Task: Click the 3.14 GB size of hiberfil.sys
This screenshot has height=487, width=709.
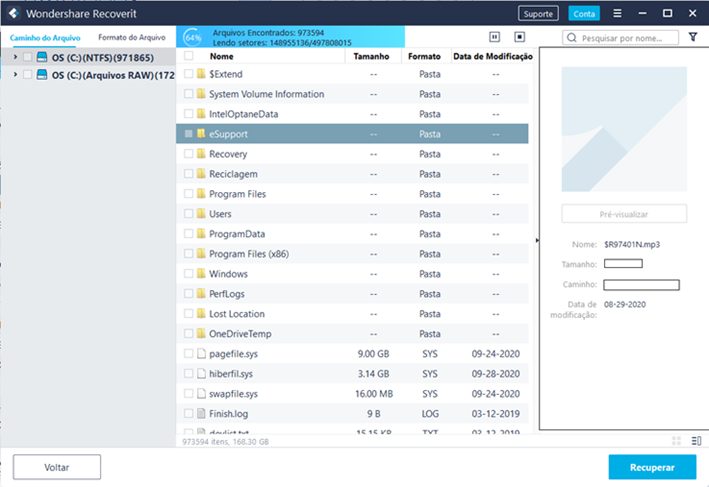Action: pyautogui.click(x=373, y=374)
